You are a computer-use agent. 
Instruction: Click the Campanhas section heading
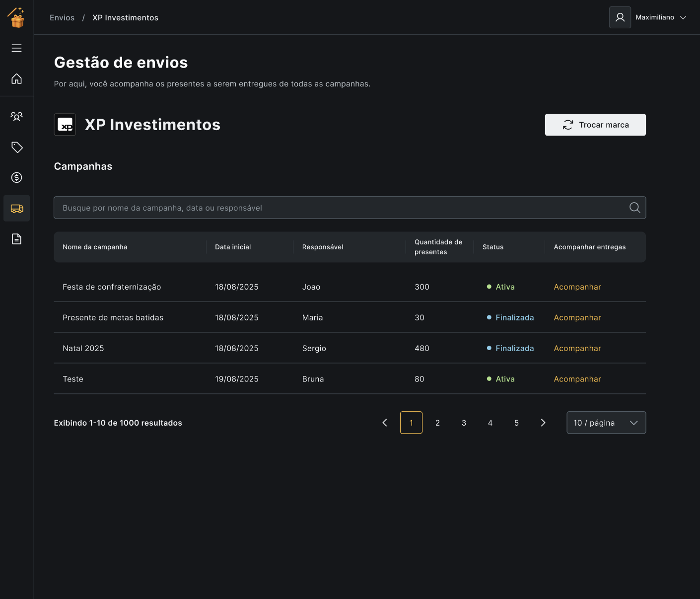[83, 166]
